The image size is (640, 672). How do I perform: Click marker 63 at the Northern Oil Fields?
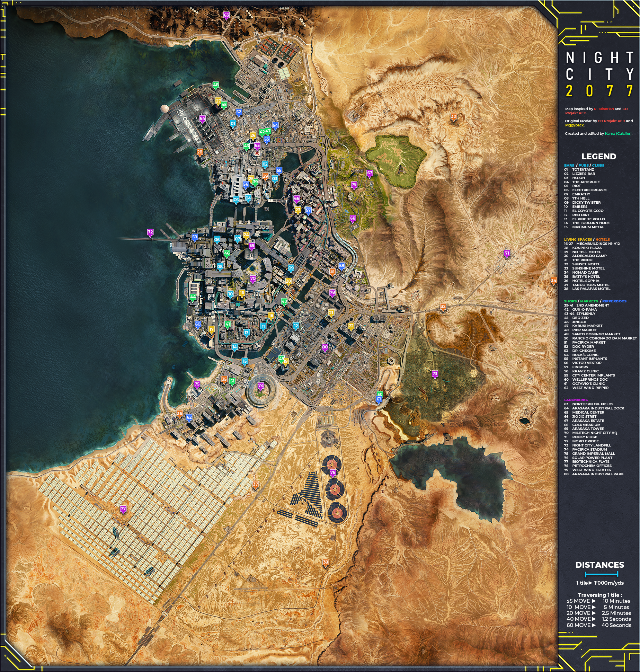(x=226, y=15)
